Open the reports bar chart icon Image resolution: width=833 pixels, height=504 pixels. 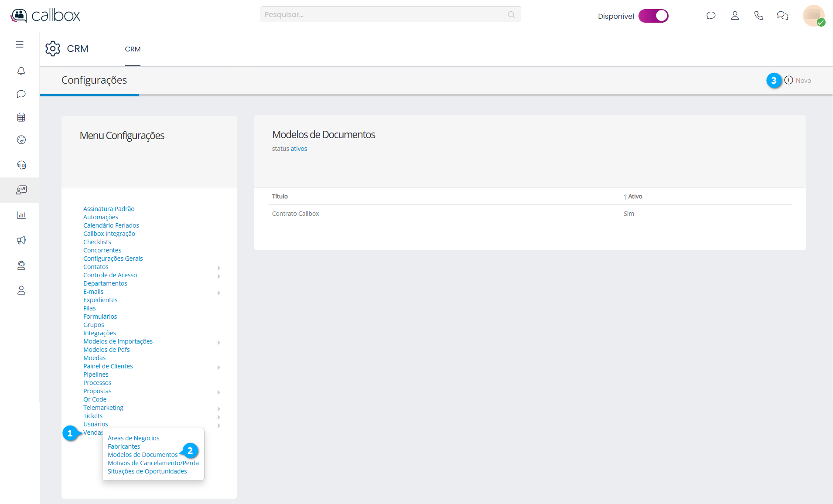coord(21,215)
